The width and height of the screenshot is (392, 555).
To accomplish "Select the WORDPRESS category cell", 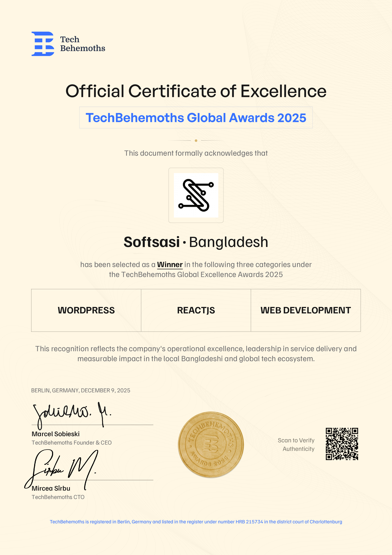I will [86, 310].
